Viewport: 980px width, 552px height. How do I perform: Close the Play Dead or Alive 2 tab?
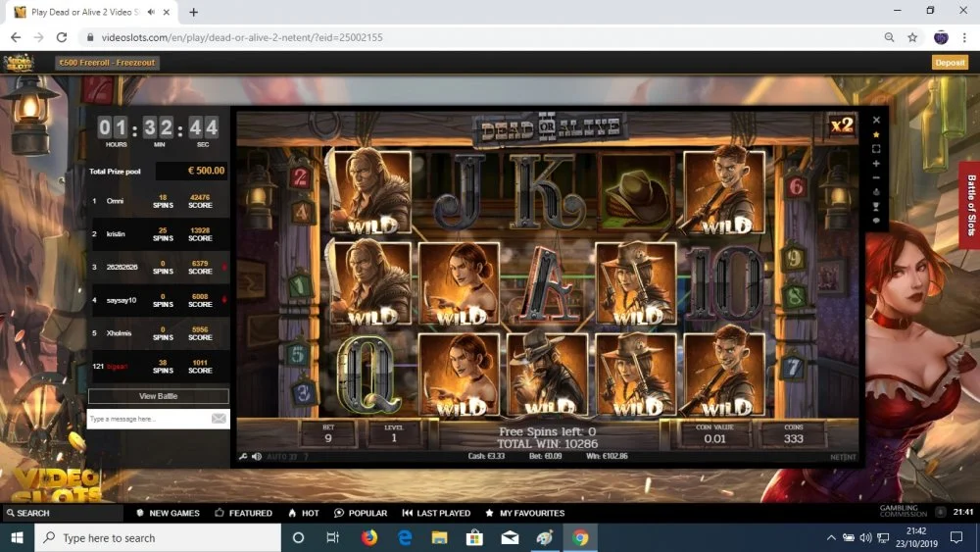tap(167, 12)
